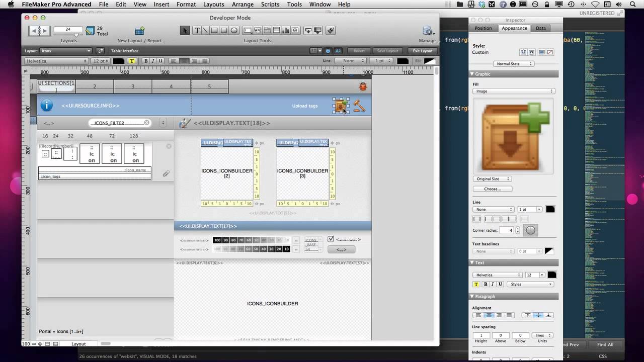
Task: Open the Fill Image dropdown
Action: 513,91
